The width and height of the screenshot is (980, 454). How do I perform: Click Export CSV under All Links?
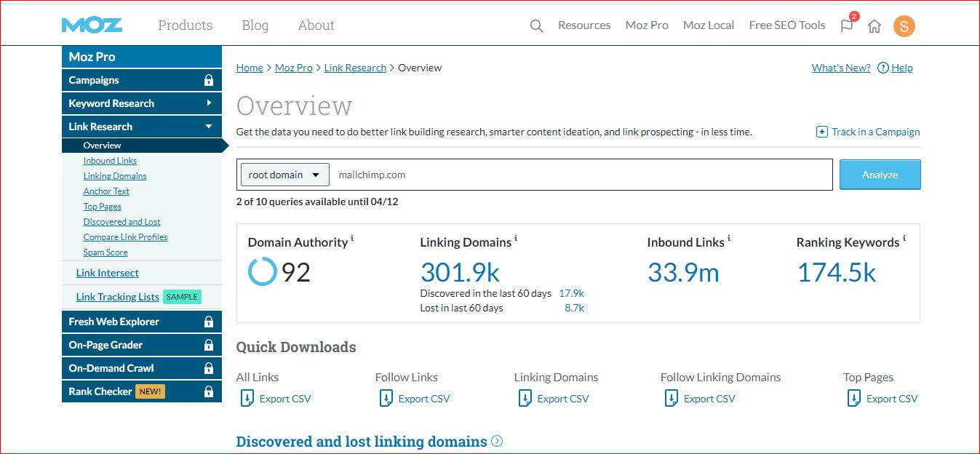point(285,399)
